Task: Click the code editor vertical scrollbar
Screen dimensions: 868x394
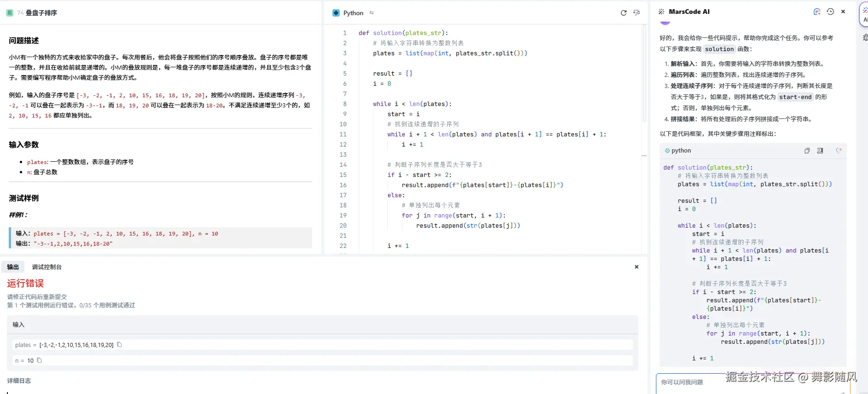Action: click(x=644, y=74)
